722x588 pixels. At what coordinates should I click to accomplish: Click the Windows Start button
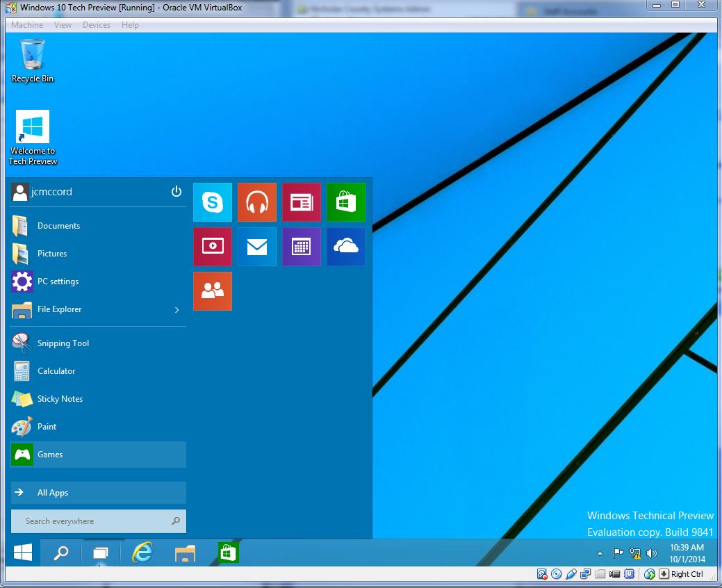[22, 552]
